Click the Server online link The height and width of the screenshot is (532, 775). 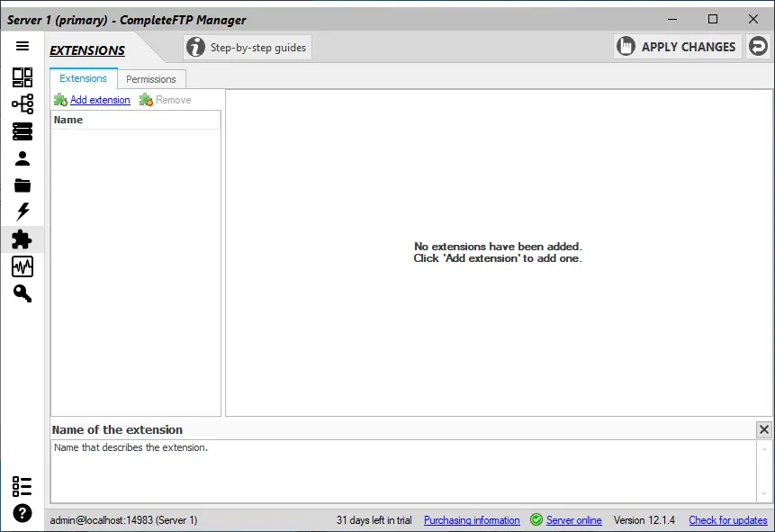574,520
